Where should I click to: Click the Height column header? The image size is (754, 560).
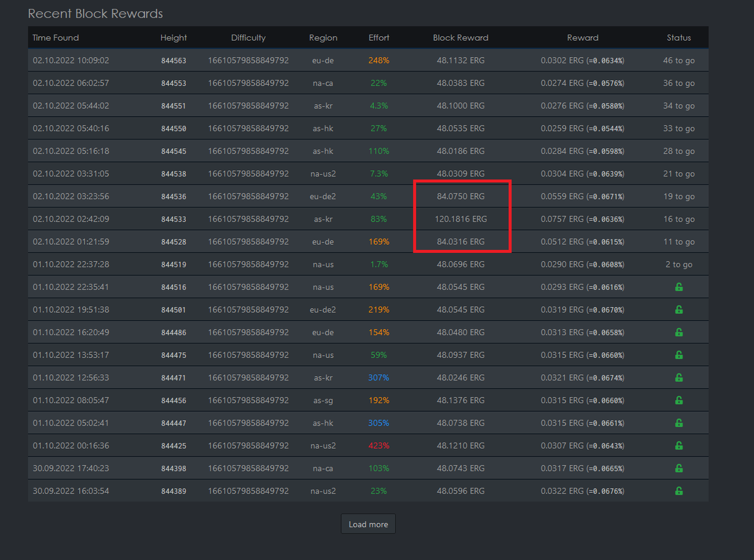[173, 38]
